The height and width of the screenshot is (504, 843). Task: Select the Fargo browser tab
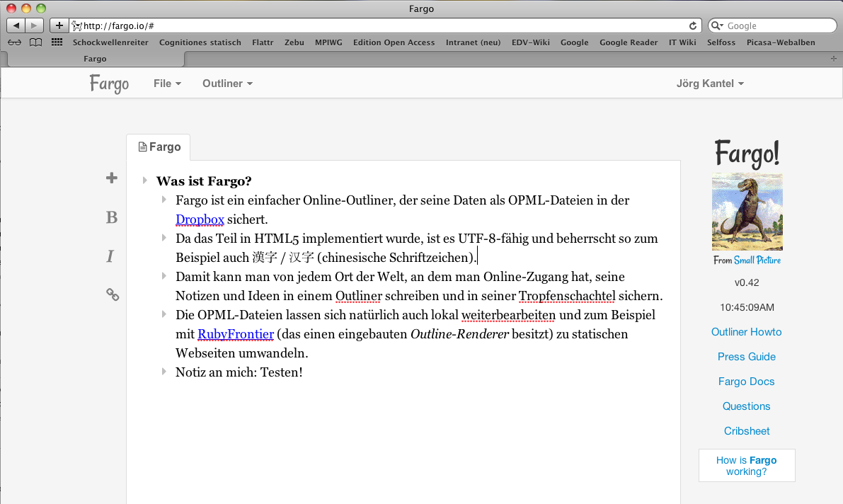(95, 59)
